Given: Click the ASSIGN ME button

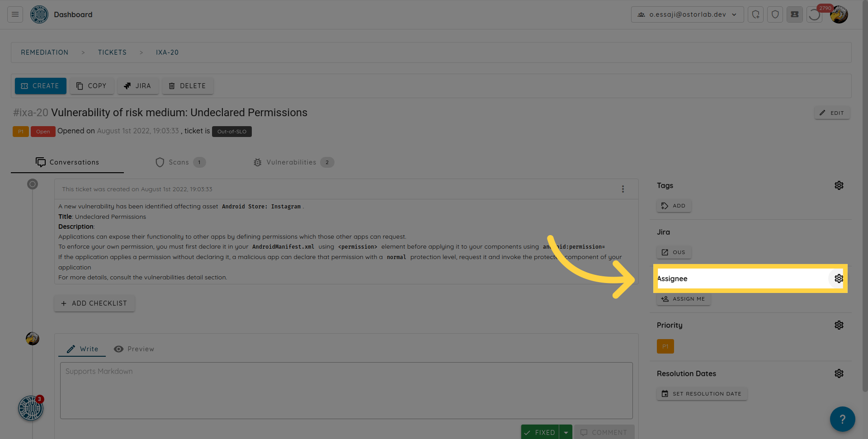Looking at the screenshot, I should point(683,299).
